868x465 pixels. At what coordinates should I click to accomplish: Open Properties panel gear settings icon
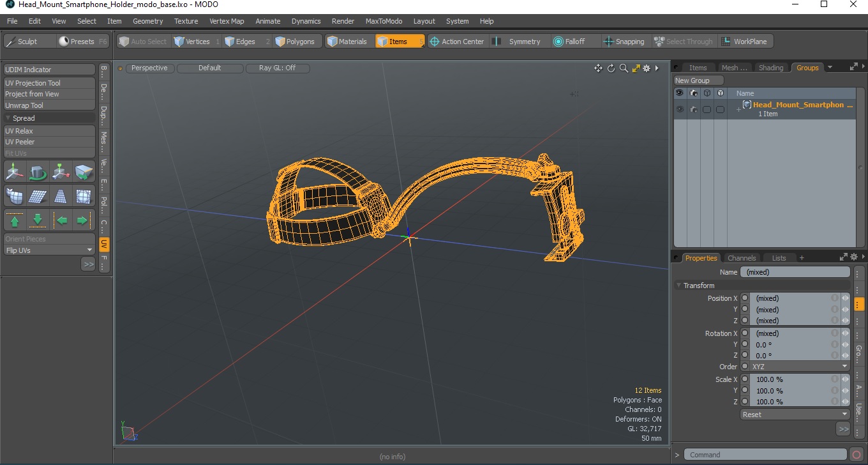[854, 257]
